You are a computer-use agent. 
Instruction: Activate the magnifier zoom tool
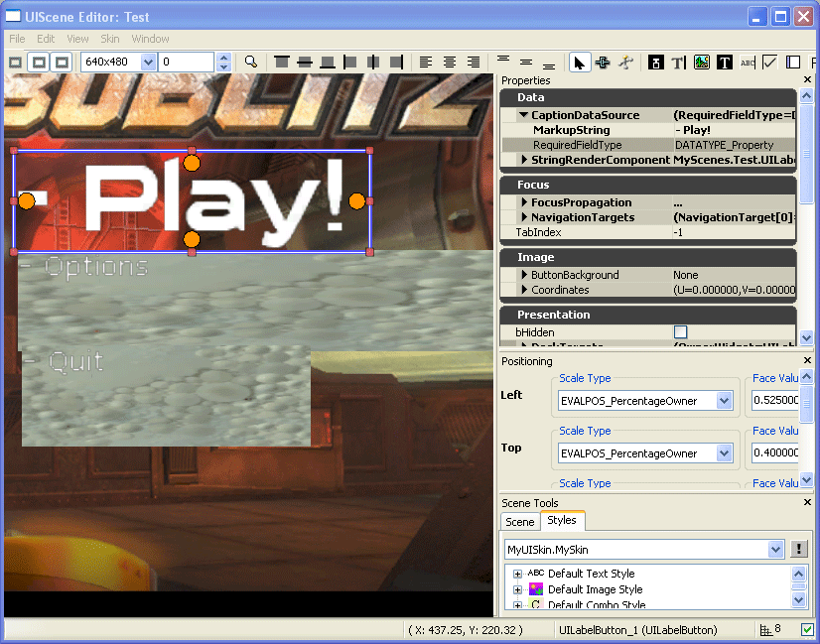coord(251,62)
